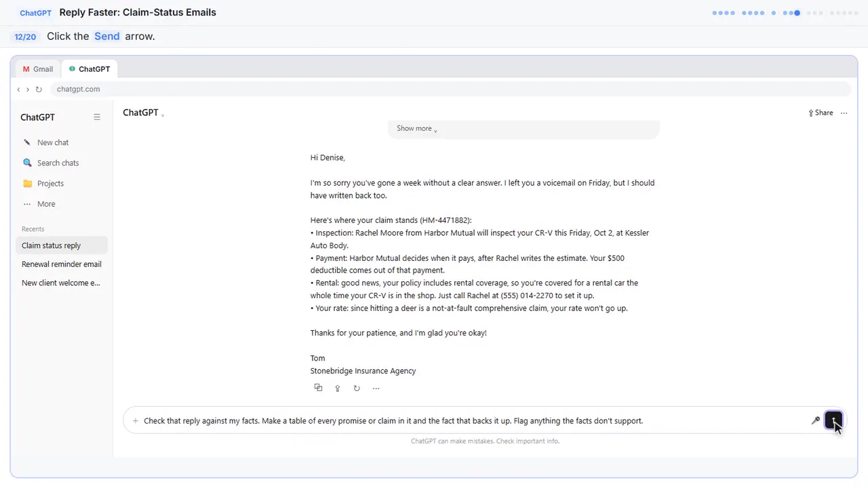
Task: Click the 'Stonebridge Insurance Agency' signature line
Action: 363,371
